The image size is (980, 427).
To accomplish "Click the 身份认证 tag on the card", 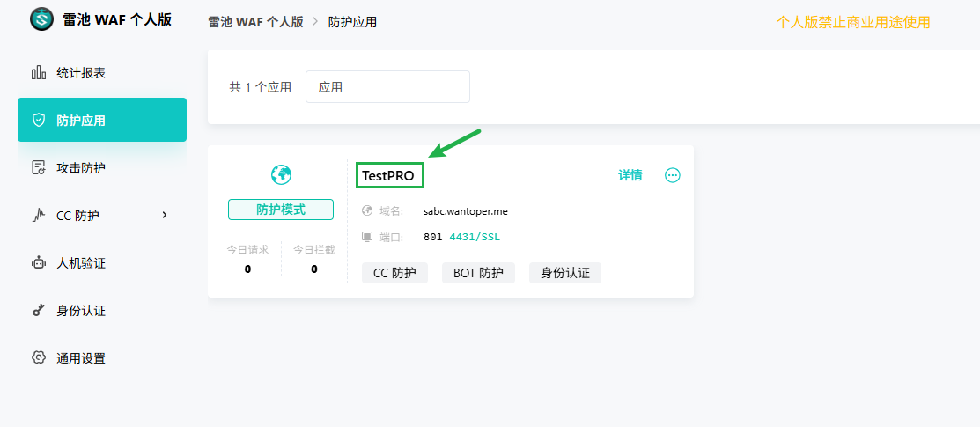I will click(564, 273).
